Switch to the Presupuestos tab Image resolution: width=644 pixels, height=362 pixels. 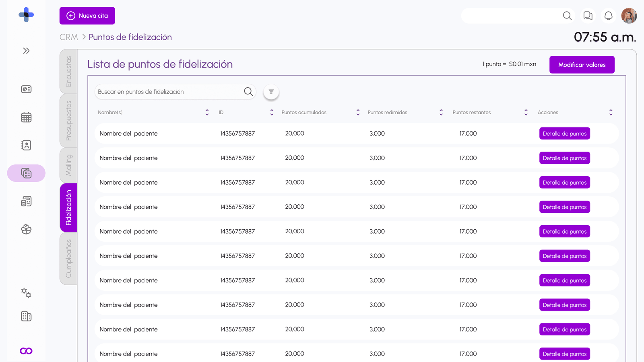tap(68, 120)
